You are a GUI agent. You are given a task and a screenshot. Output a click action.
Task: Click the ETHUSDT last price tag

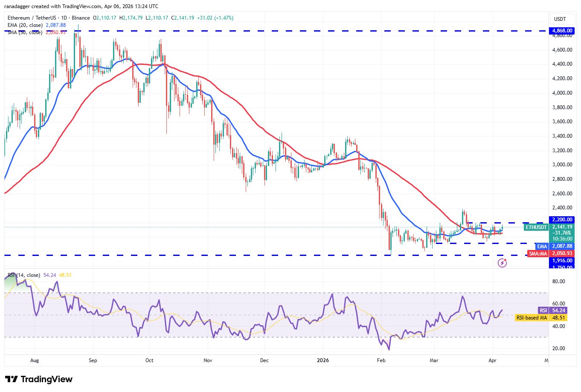tap(536, 227)
